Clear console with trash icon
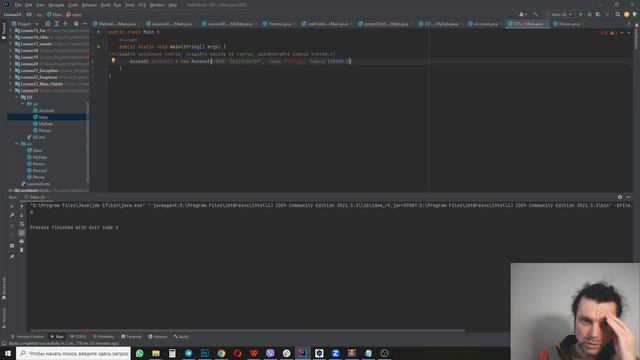640x360 pixels. [22, 250]
